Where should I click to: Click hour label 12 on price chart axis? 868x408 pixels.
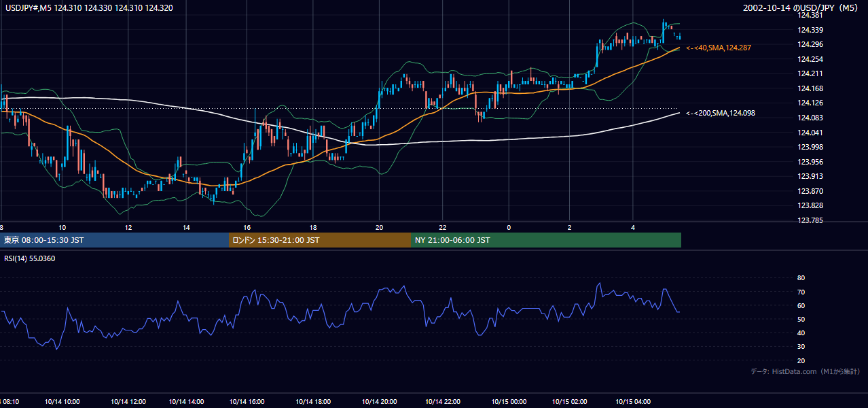coord(128,227)
